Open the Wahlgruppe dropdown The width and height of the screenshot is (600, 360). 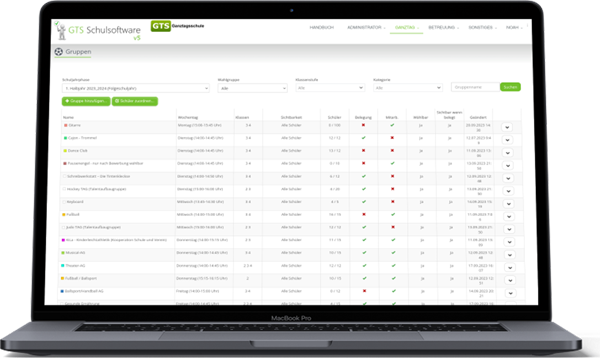tap(253, 88)
